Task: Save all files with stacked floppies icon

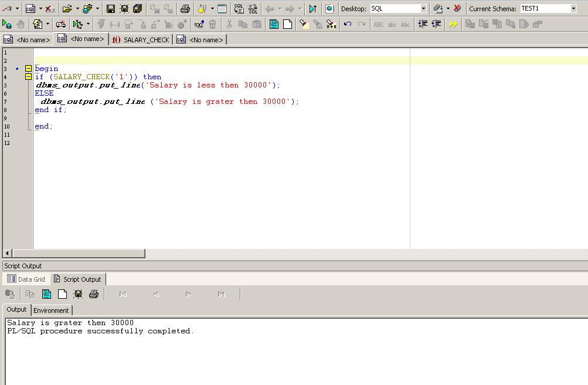Action: 138,8
